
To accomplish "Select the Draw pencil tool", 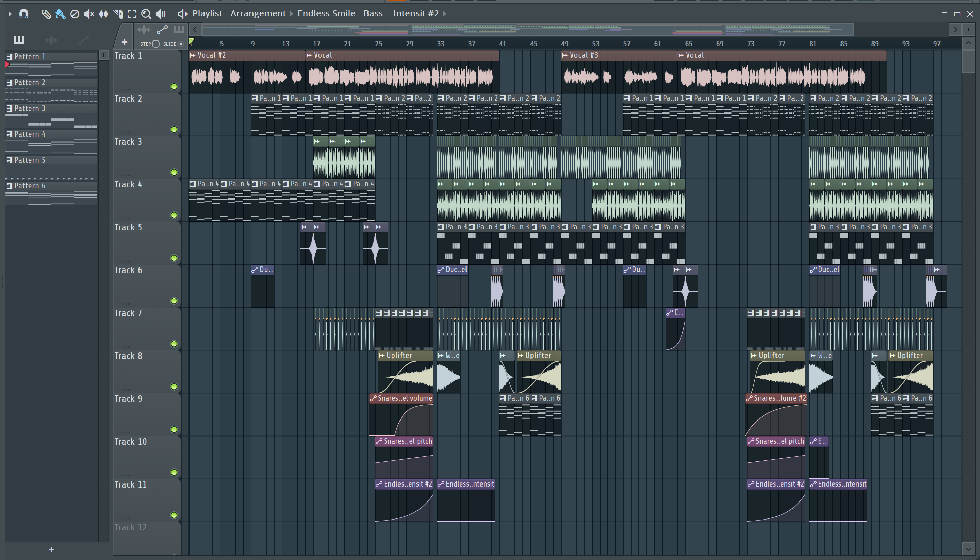I will [x=46, y=14].
